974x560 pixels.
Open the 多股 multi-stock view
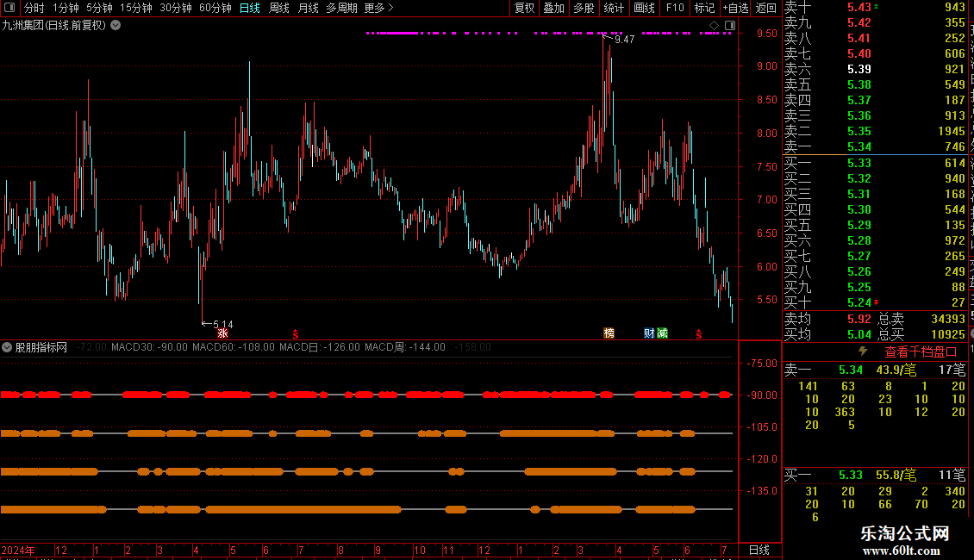[x=584, y=8]
